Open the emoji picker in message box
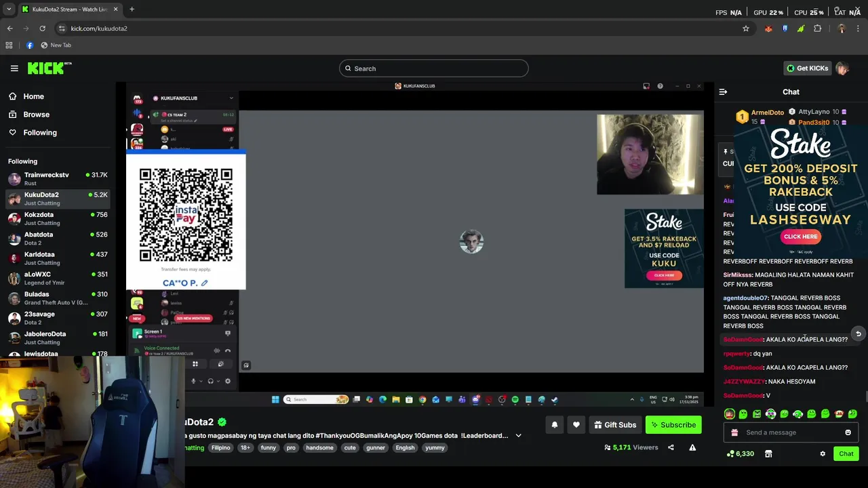 coord(848,432)
